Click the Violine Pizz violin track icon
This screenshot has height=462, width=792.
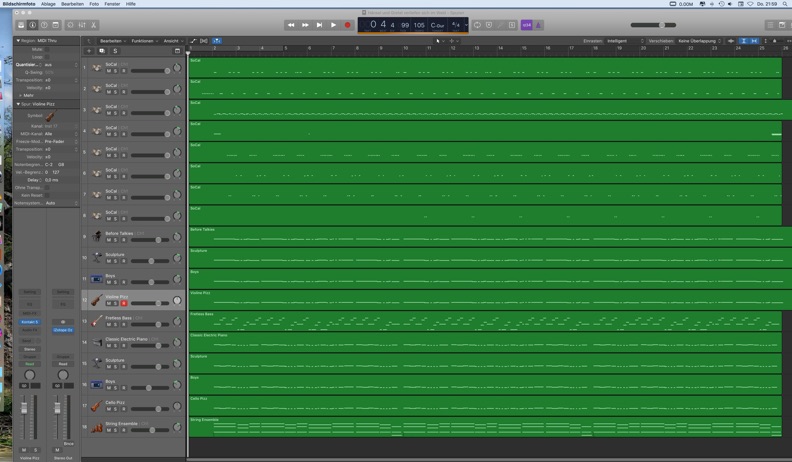(x=96, y=300)
